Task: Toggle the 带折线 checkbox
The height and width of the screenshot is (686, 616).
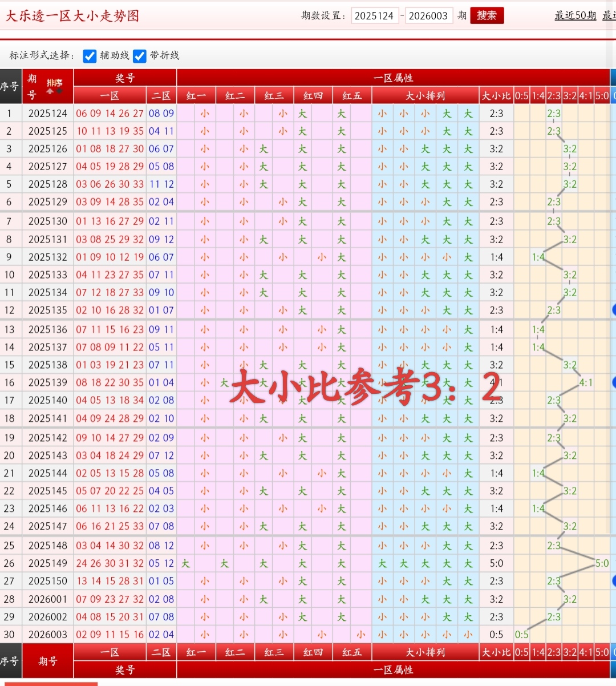Action: pyautogui.click(x=140, y=56)
